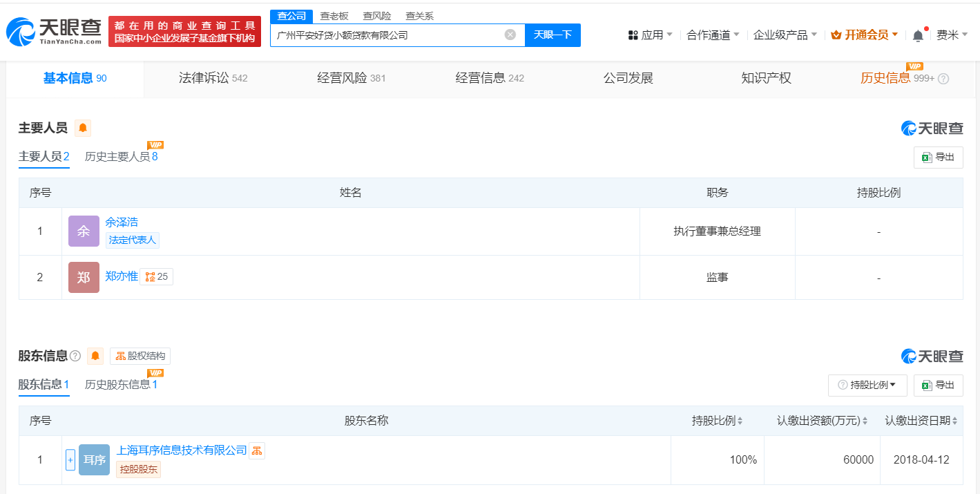
Task: Click the 执行董事兼总经理 cell
Action: pos(718,231)
